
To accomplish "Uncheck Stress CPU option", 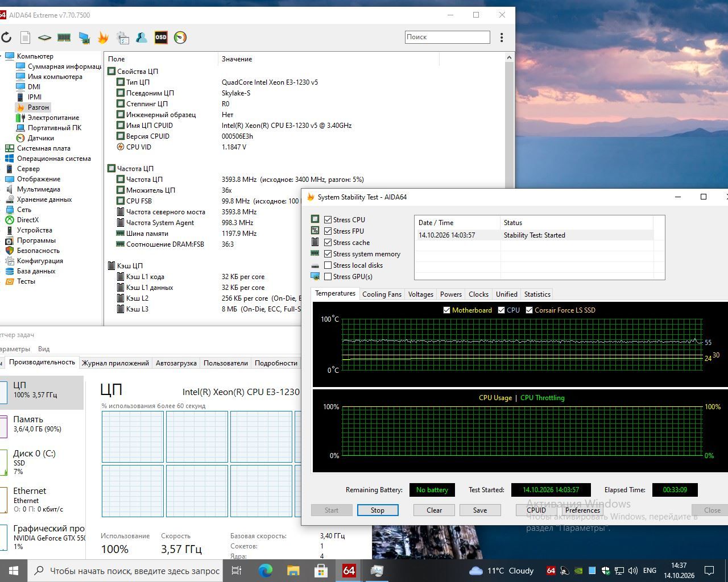I will pyautogui.click(x=328, y=219).
